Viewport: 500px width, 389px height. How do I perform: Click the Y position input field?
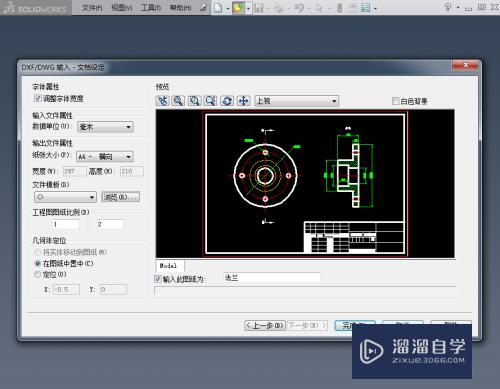coord(113,289)
